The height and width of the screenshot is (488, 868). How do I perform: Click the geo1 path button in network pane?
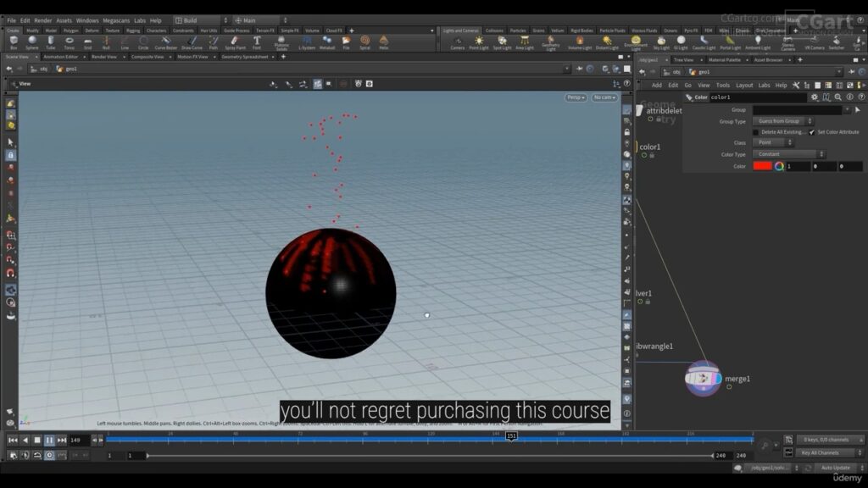click(699, 72)
